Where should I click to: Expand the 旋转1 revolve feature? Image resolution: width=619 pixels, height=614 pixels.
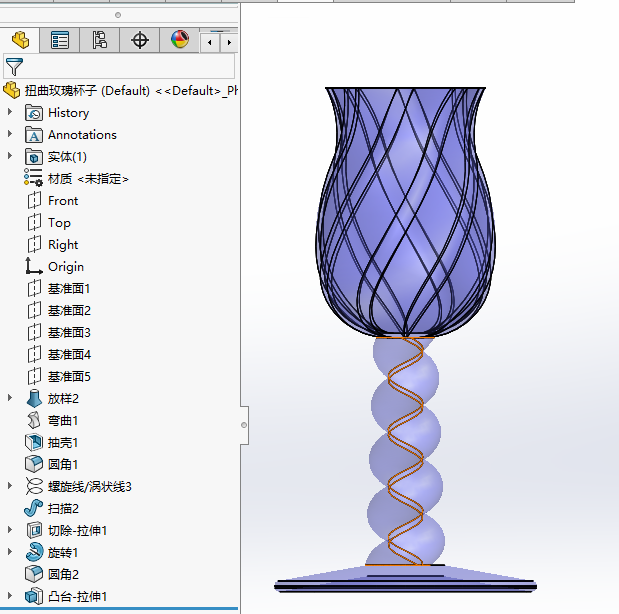click(10, 552)
